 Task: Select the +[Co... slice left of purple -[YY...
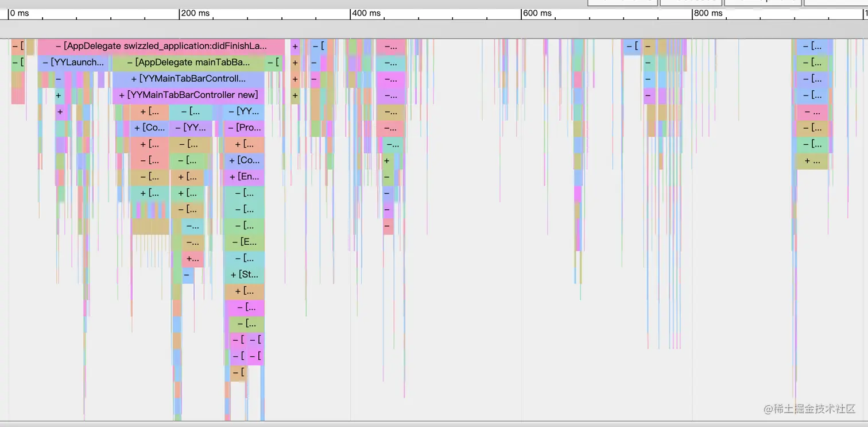tap(149, 128)
